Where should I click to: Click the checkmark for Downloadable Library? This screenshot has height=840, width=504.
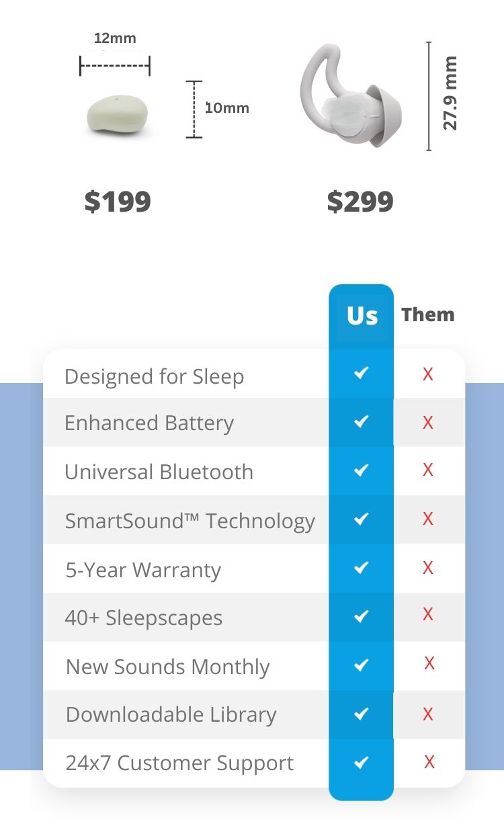[362, 713]
